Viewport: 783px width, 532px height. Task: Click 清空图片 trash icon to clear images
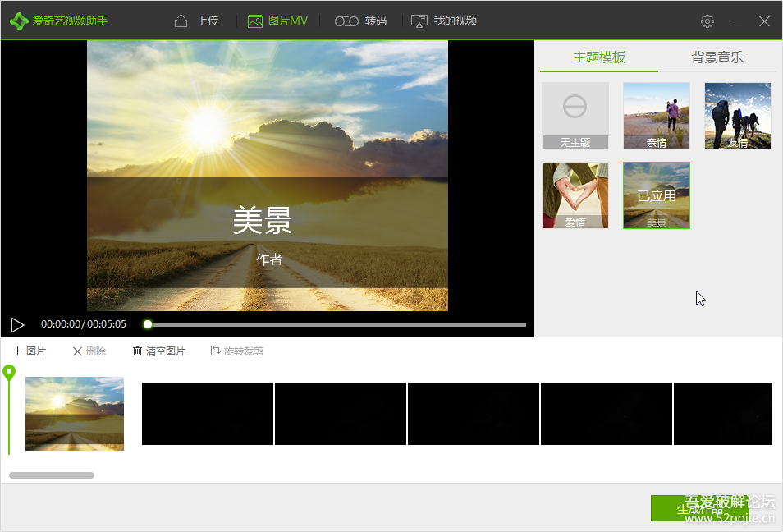[x=159, y=351]
